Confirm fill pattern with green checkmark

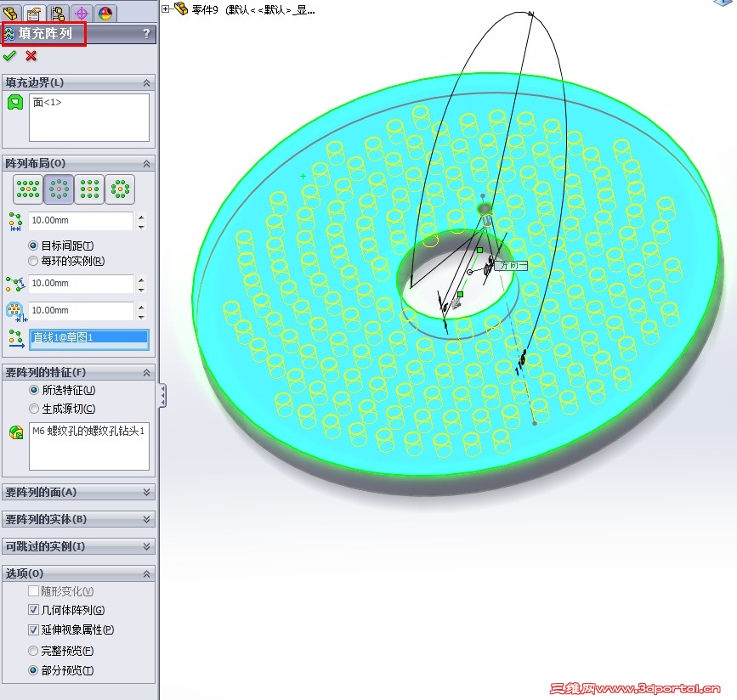pyautogui.click(x=9, y=56)
